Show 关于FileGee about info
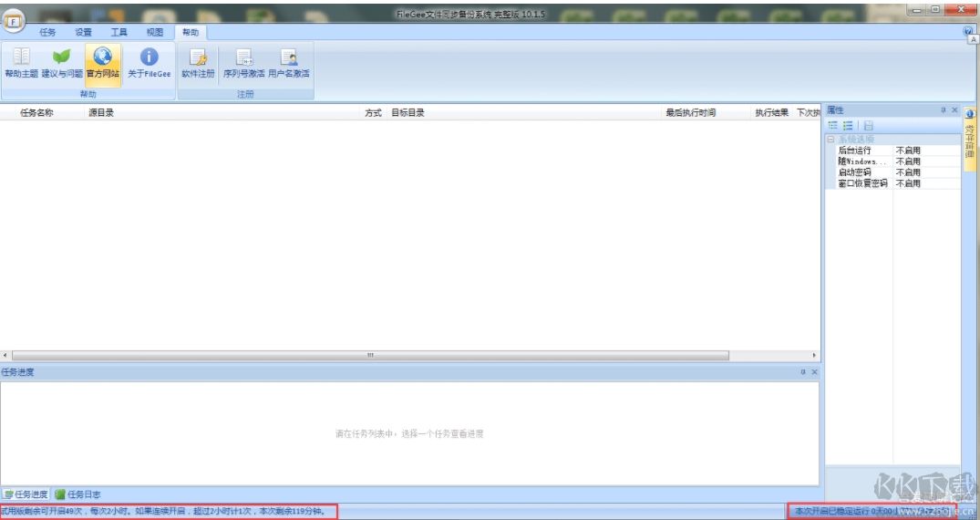 (149, 63)
